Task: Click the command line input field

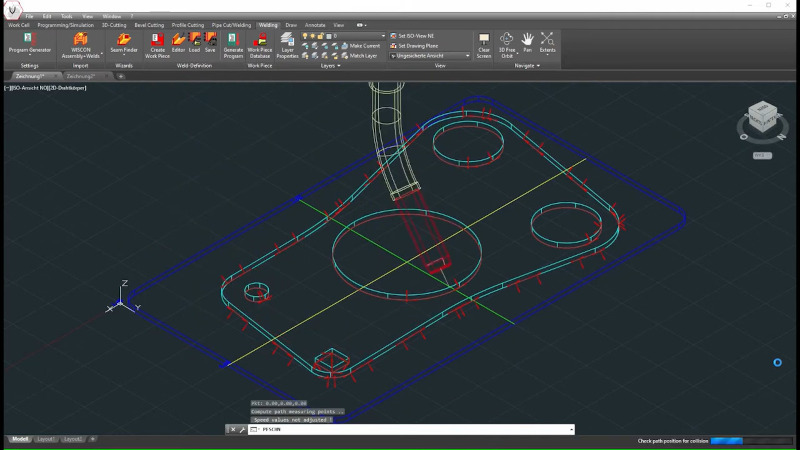Action: point(411,430)
